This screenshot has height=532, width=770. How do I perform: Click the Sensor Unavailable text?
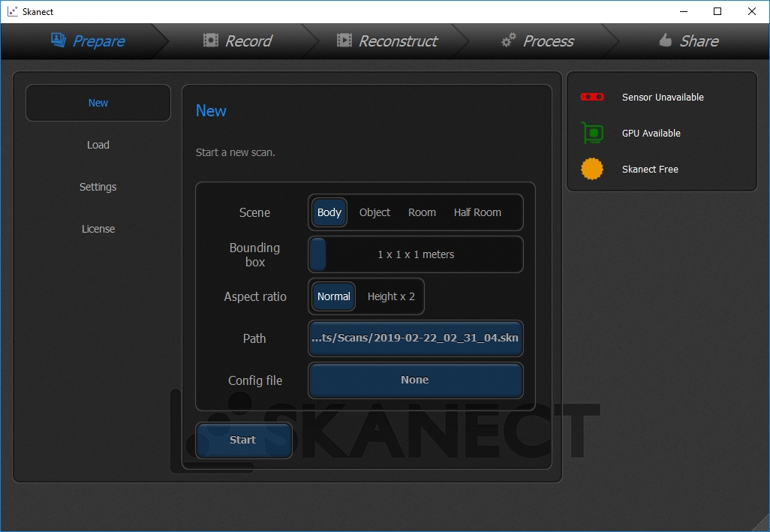click(663, 98)
